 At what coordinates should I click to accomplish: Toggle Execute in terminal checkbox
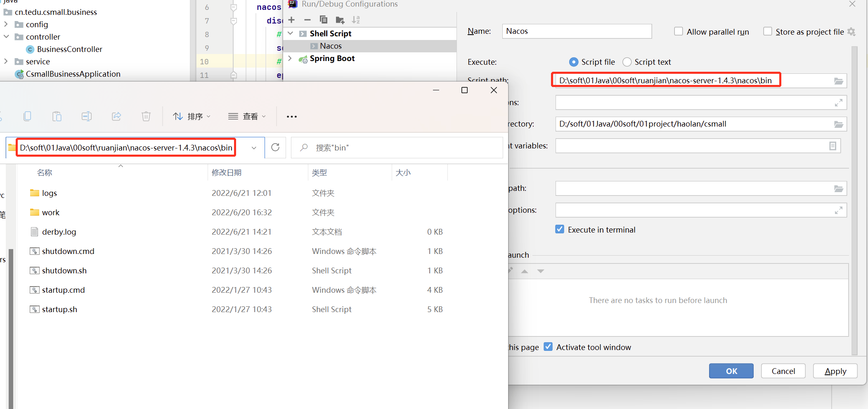coord(560,229)
